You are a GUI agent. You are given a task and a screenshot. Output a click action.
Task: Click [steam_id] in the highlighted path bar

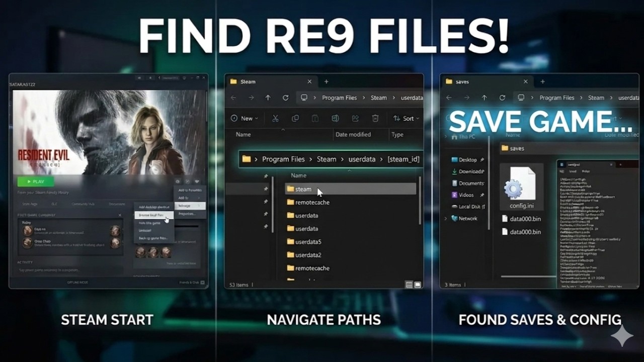[x=404, y=159]
